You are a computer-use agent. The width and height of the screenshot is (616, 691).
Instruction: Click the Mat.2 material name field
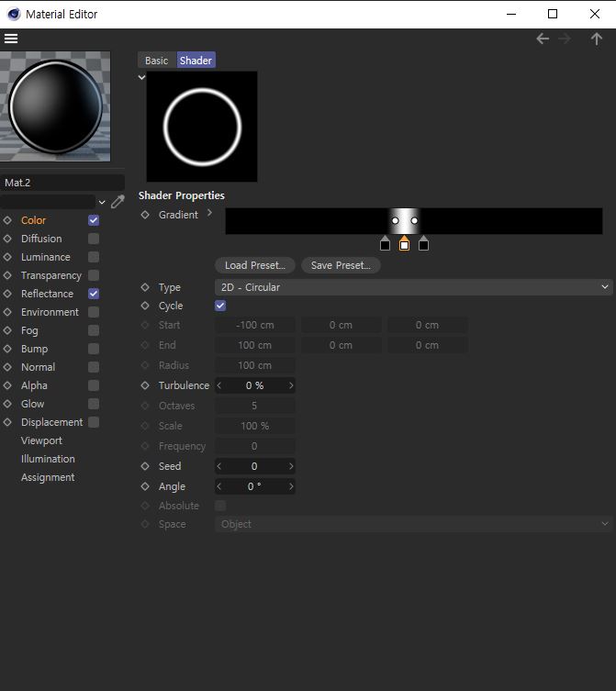tap(62, 183)
